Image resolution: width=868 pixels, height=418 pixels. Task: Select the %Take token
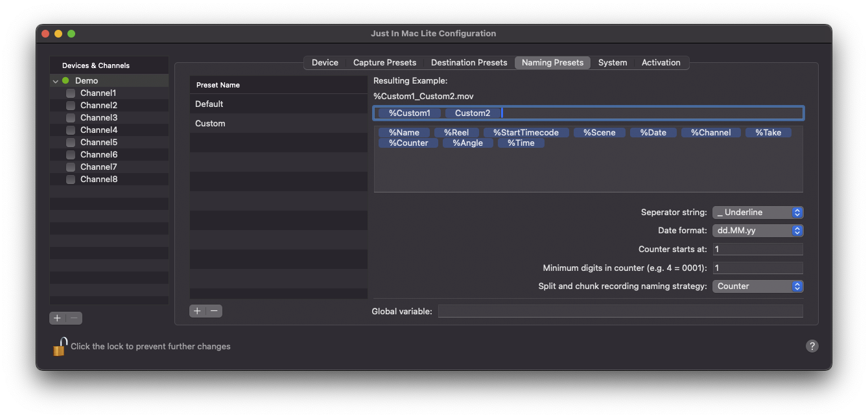point(768,132)
